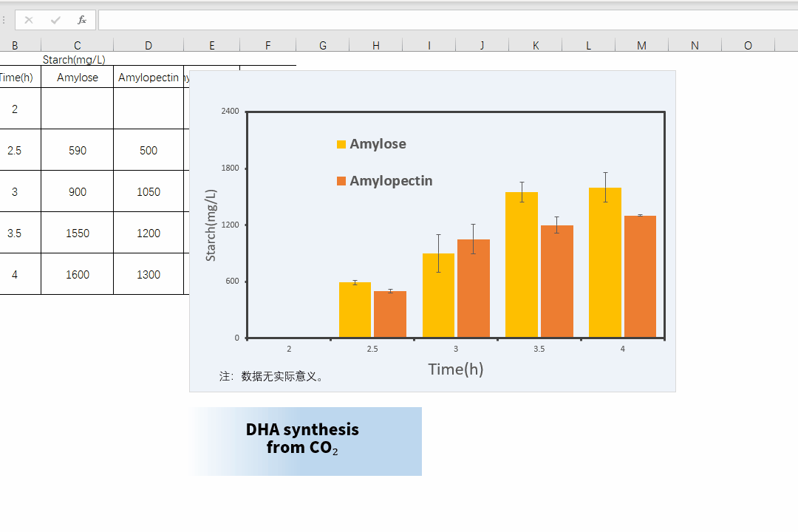This screenshot has width=798, height=532.
Task: Click the cancel (X) formula bar icon
Action: pyautogui.click(x=29, y=21)
